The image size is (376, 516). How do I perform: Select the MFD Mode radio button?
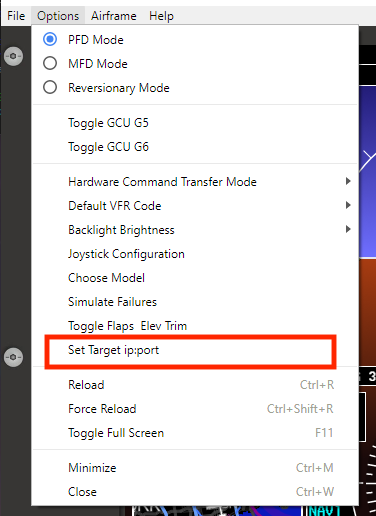[x=50, y=63]
